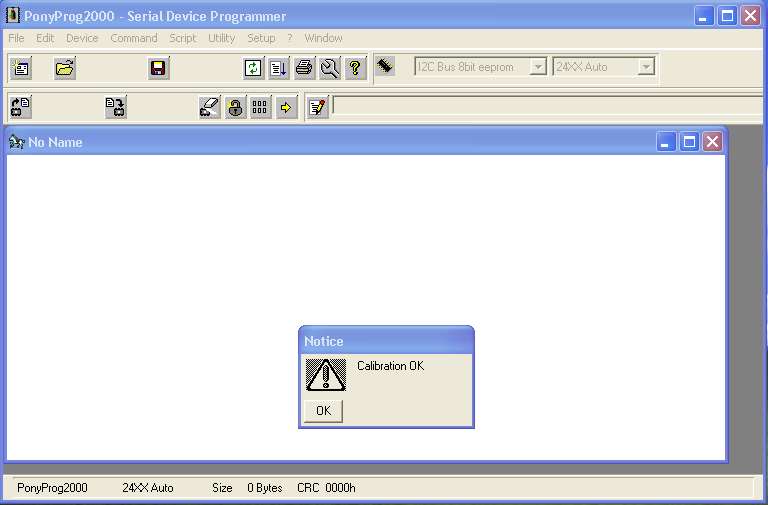Open the padlock Security bits icon
Viewport: 768px width, 505px height.
pyautogui.click(x=235, y=106)
